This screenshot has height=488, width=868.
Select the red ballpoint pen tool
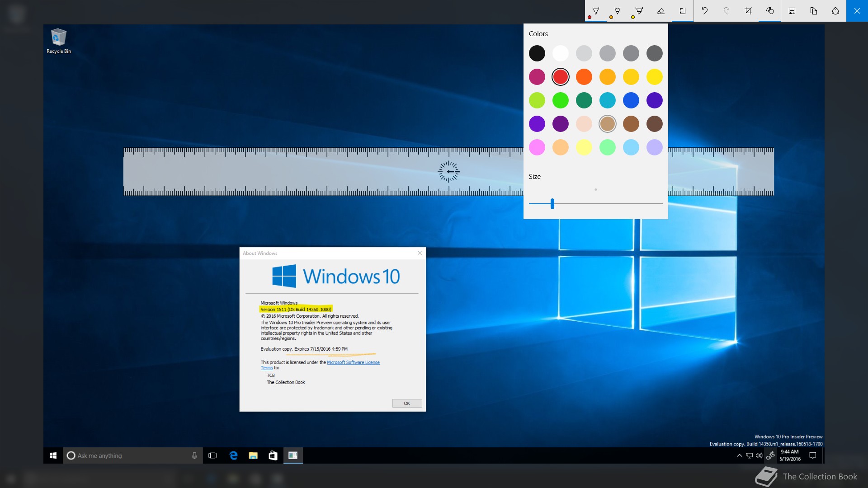click(x=596, y=11)
